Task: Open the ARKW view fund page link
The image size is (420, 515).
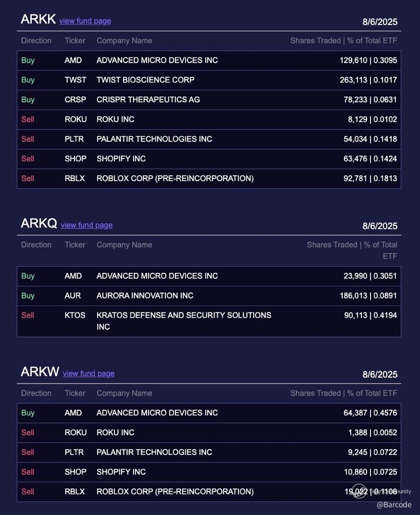Action: coord(89,374)
